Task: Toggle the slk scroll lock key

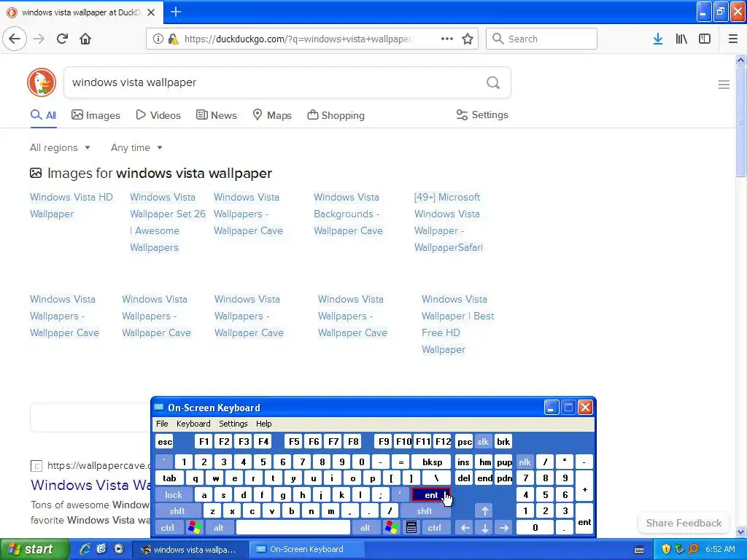Action: coord(483,442)
